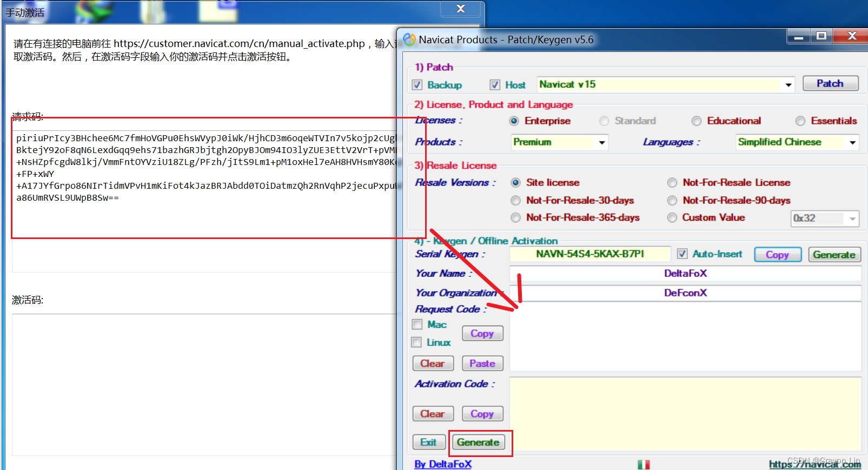Click the Navicat app icon in keygen title bar
The width and height of the screenshot is (868, 470).
pyautogui.click(x=409, y=39)
